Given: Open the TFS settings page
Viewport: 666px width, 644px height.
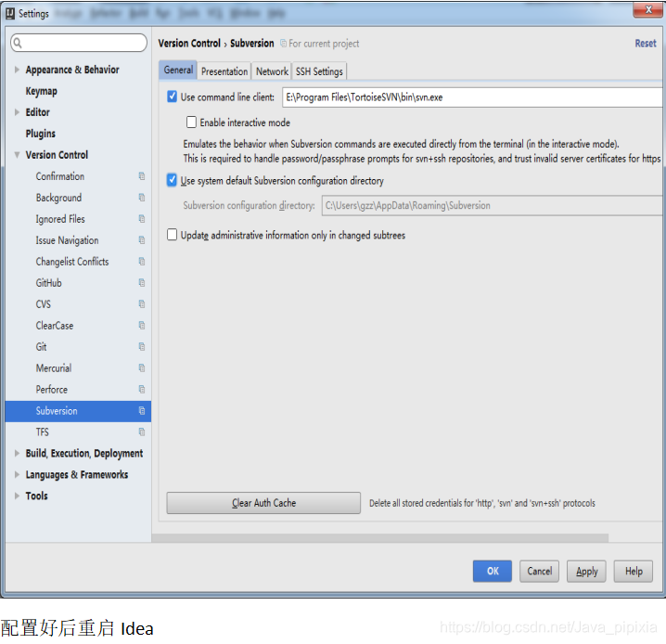Looking at the screenshot, I should [x=42, y=432].
